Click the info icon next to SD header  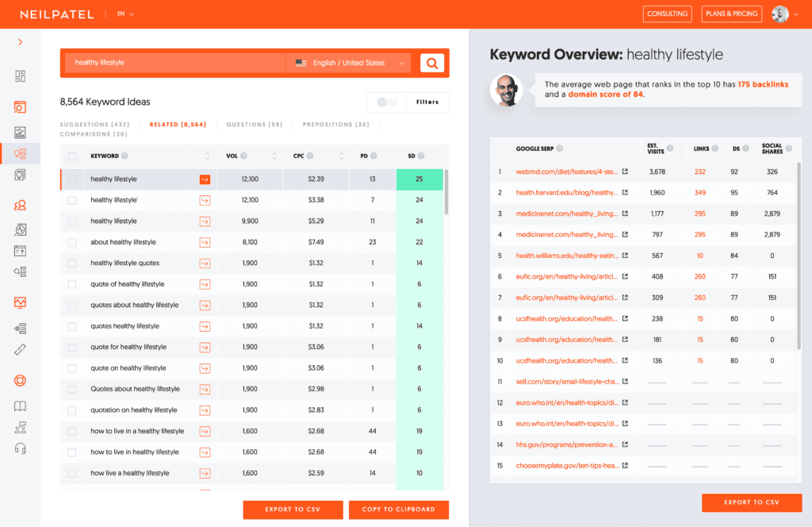[x=421, y=156]
